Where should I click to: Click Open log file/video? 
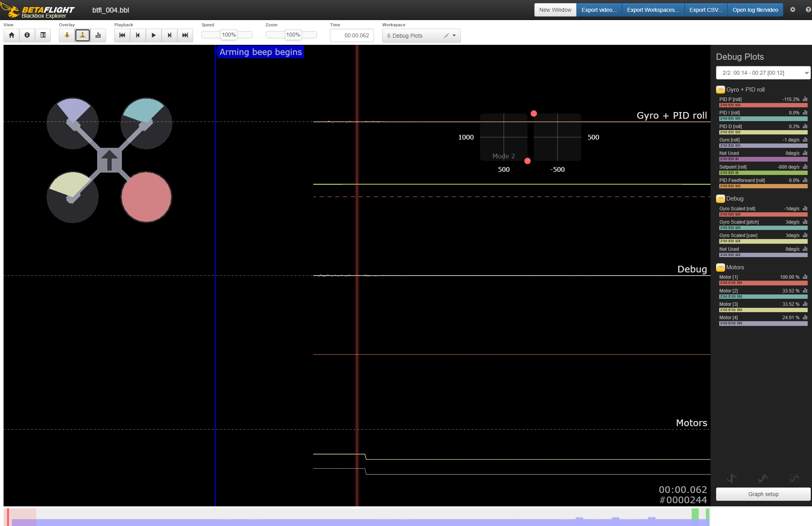(x=755, y=10)
